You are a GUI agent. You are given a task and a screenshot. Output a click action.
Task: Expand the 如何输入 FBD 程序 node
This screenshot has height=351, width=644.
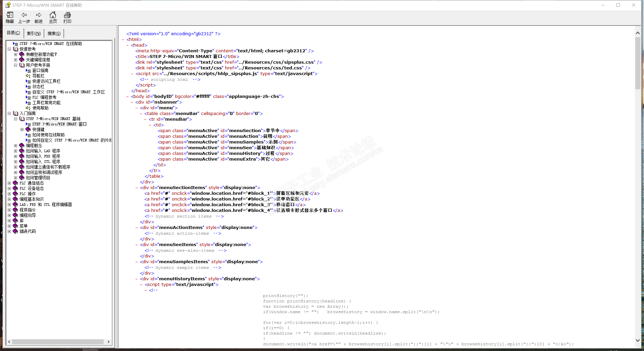15,156
